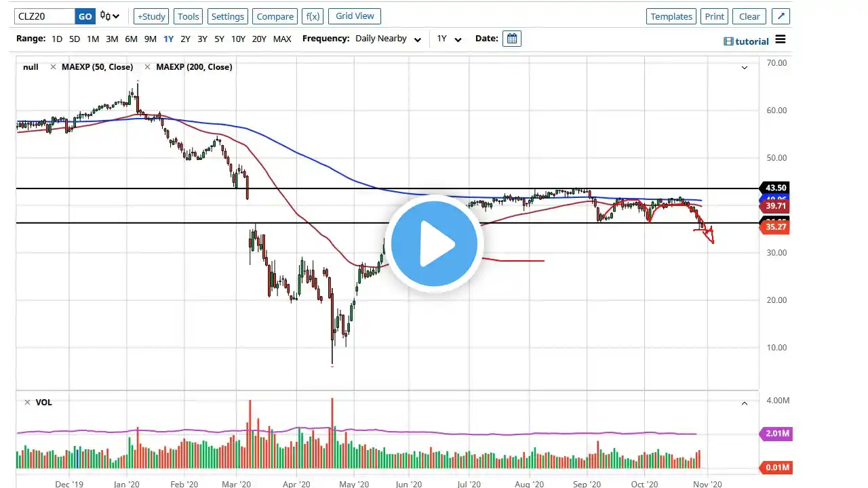Collapse the price pane with its chevron
The width and height of the screenshot is (868, 488).
(745, 67)
